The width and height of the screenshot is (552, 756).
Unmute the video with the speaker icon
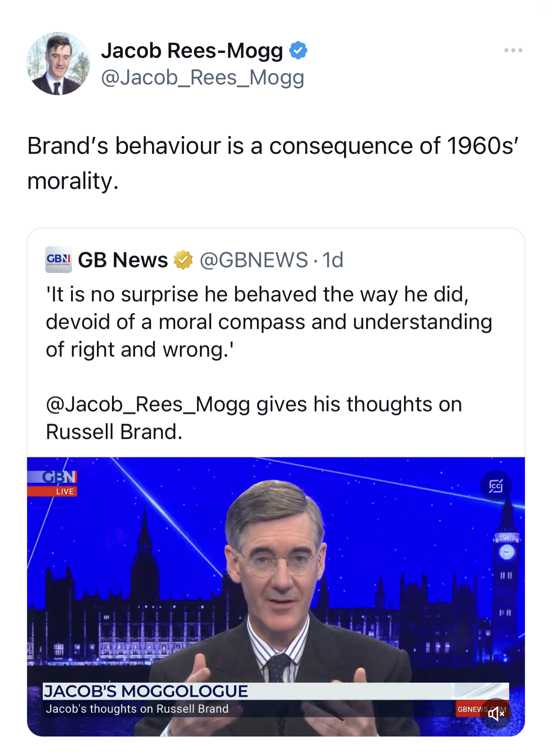click(x=496, y=713)
